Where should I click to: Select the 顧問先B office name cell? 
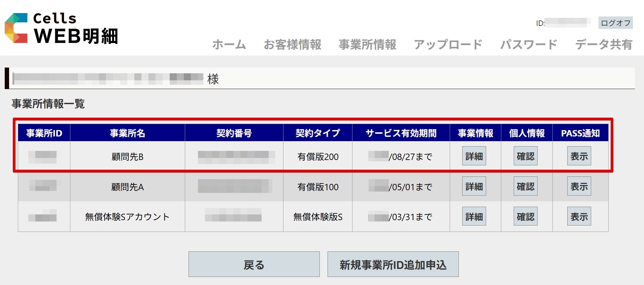coord(127,157)
